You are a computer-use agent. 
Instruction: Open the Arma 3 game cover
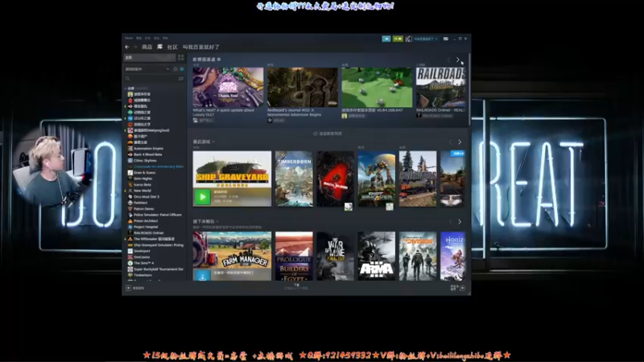376,256
